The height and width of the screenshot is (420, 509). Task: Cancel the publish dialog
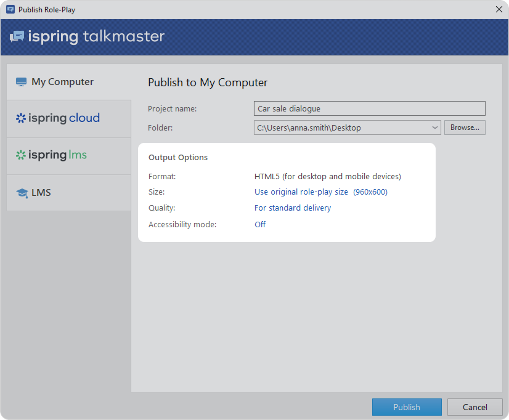point(474,407)
